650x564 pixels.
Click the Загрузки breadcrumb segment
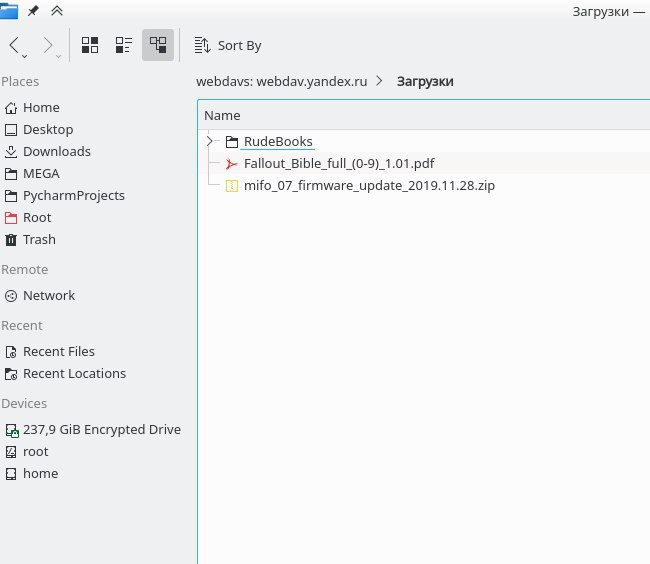tap(425, 81)
